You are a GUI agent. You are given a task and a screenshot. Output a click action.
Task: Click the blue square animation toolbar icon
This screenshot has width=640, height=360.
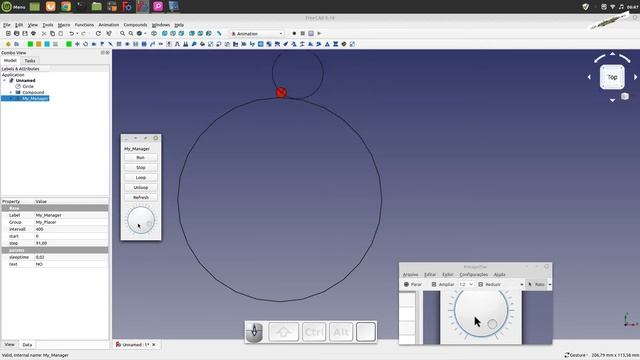pos(47,44)
